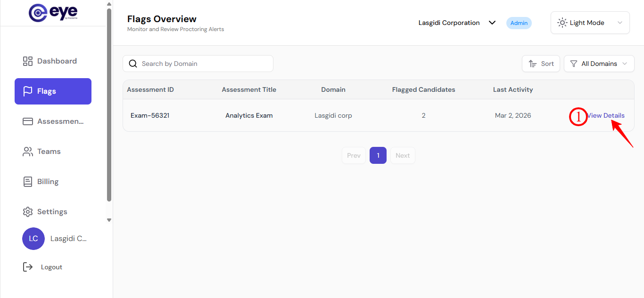Focus the Search by Domain field

click(x=198, y=64)
